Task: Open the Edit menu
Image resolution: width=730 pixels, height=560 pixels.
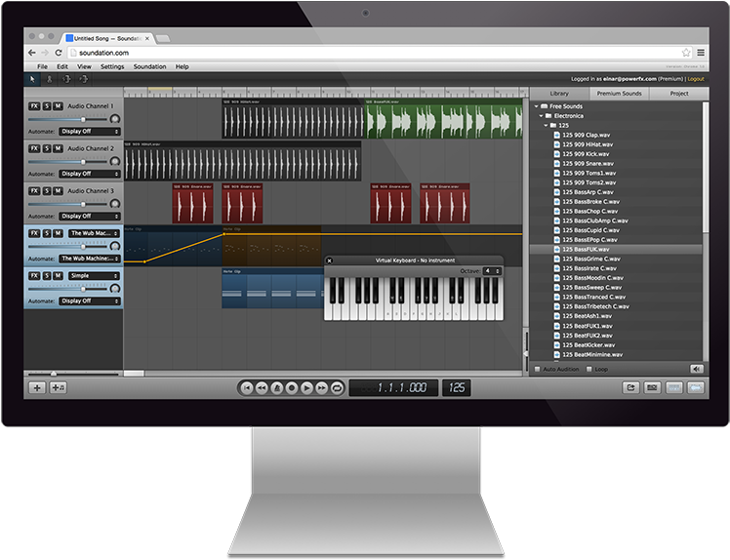Action: [x=62, y=66]
